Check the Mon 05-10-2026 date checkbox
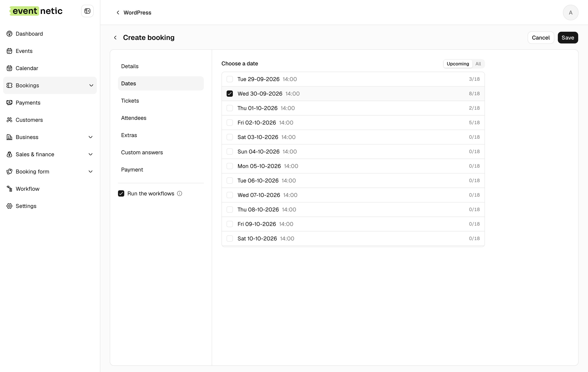The image size is (588, 372). [230, 166]
